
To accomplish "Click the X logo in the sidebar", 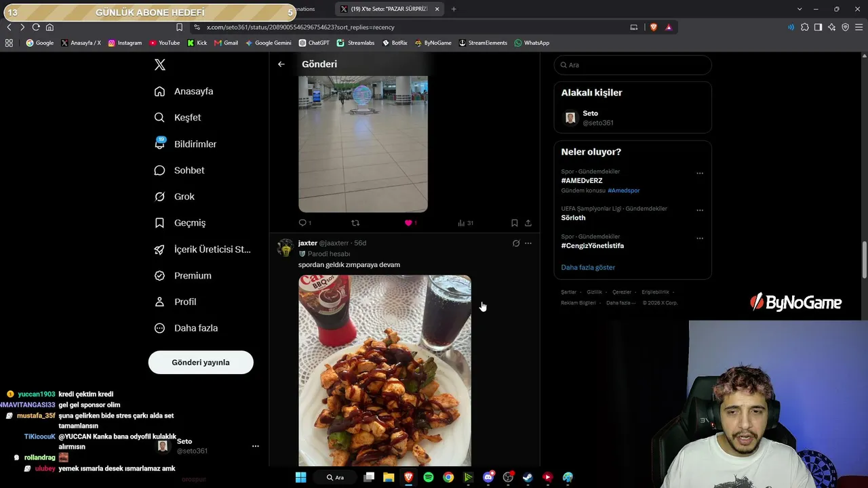I will [x=160, y=65].
